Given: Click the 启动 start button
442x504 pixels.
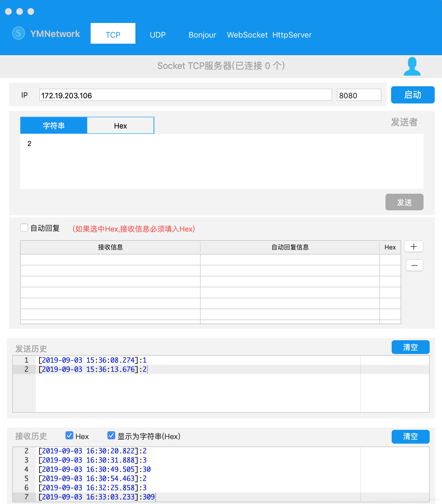Looking at the screenshot, I should pyautogui.click(x=413, y=95).
